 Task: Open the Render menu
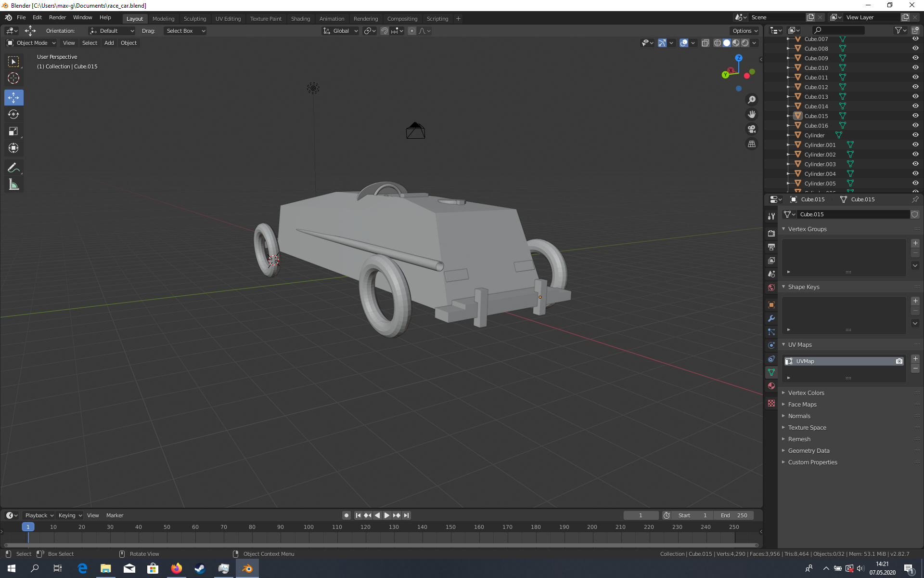pos(57,17)
